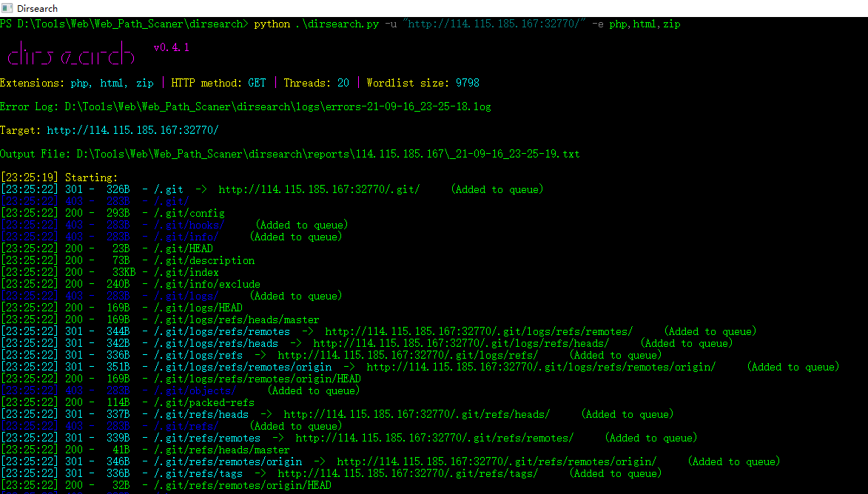
Task: Click the command URL argument in quotes
Action: tap(494, 24)
